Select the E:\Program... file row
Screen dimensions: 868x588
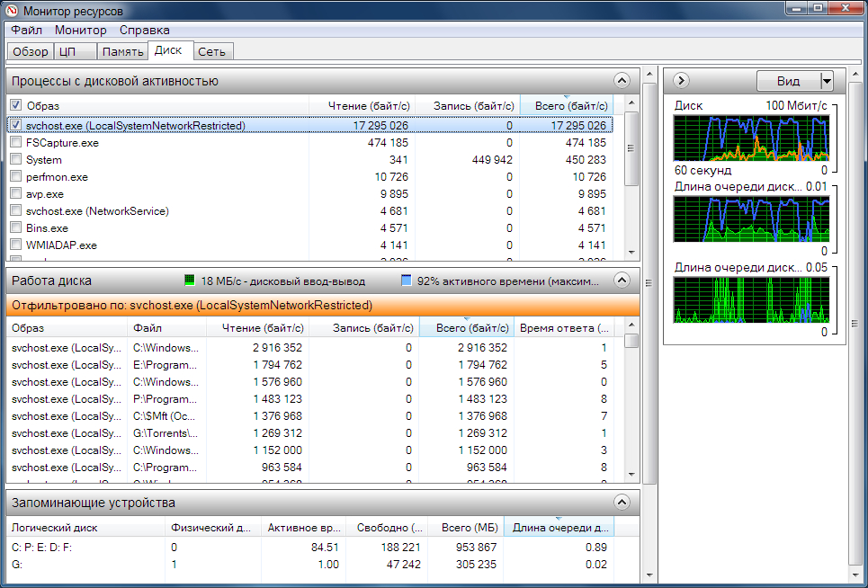311,365
